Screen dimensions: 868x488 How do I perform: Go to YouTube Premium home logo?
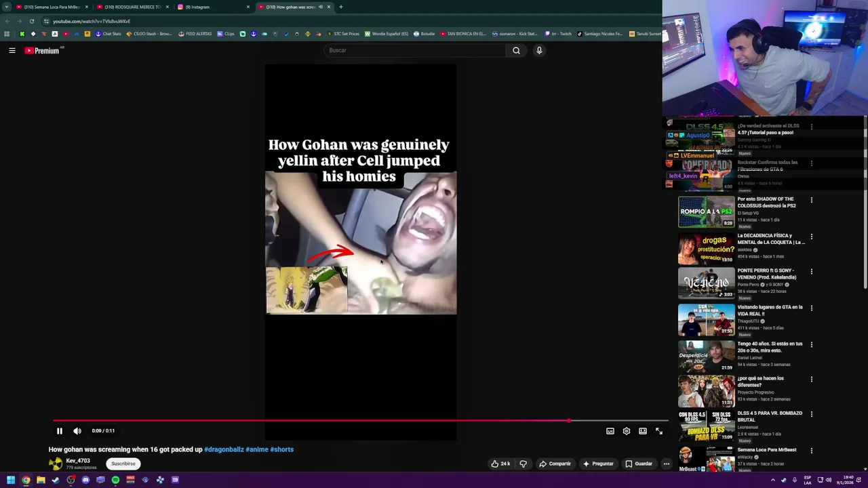pyautogui.click(x=43, y=50)
